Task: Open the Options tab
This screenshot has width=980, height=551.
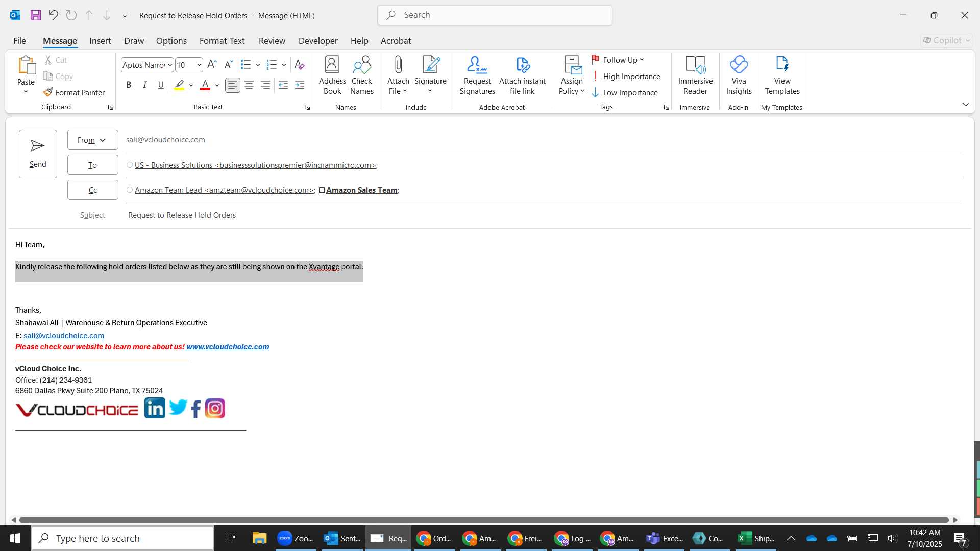Action: (x=171, y=41)
